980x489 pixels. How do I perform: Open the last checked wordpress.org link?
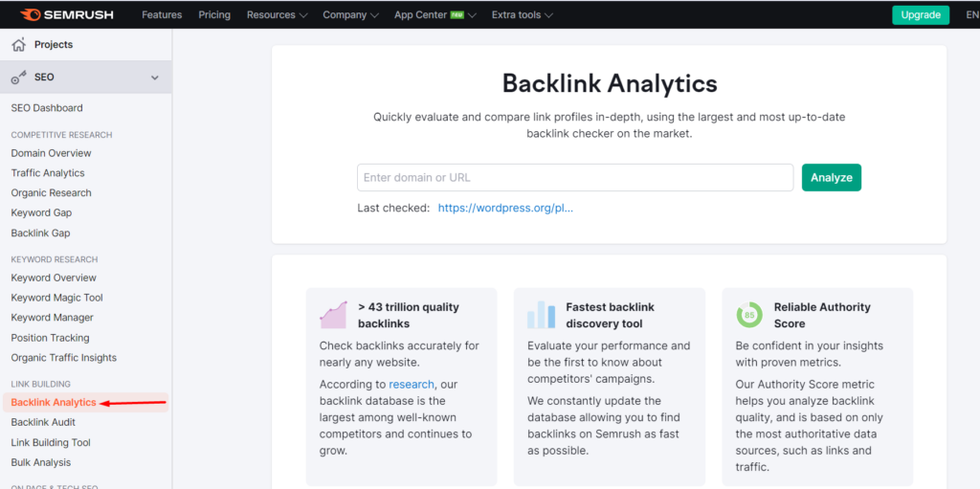click(x=505, y=209)
